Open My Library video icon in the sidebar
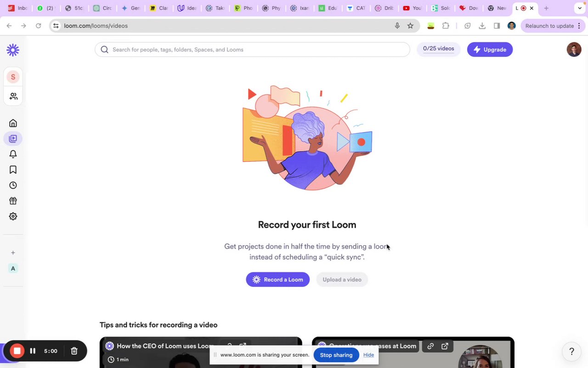 (x=13, y=138)
